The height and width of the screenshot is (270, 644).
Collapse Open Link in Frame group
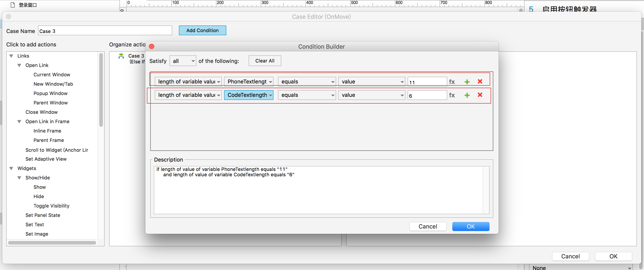[x=19, y=122]
